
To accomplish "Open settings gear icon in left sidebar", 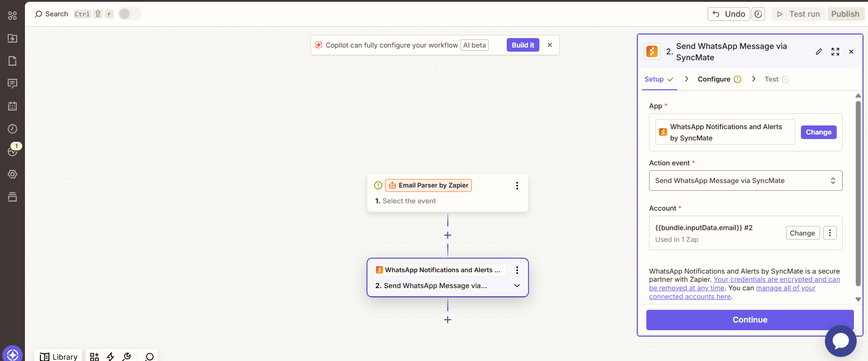I will point(13,174).
